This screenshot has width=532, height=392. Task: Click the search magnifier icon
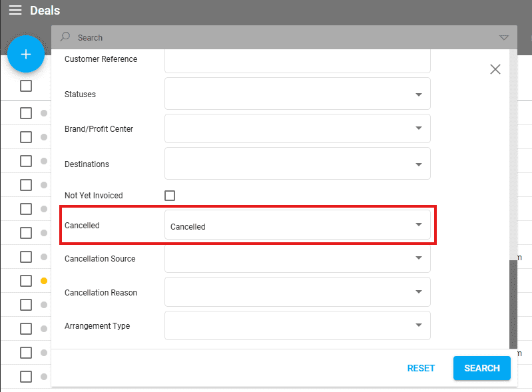65,37
